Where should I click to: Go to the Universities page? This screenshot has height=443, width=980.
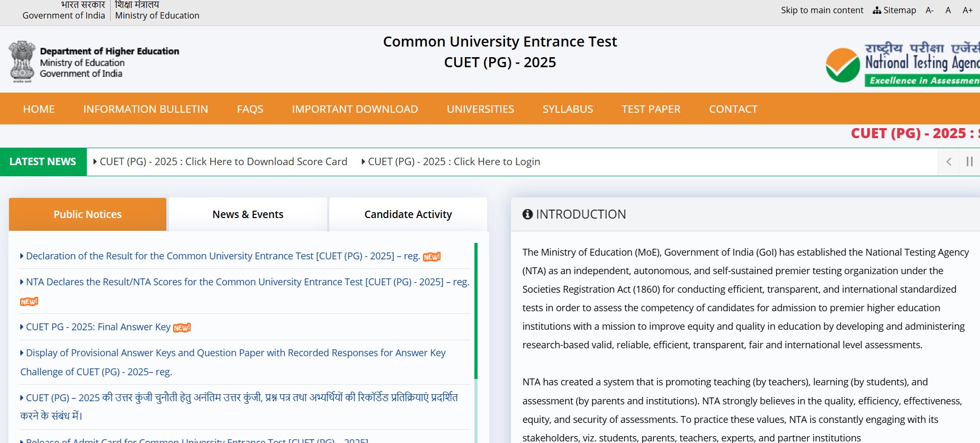(480, 109)
